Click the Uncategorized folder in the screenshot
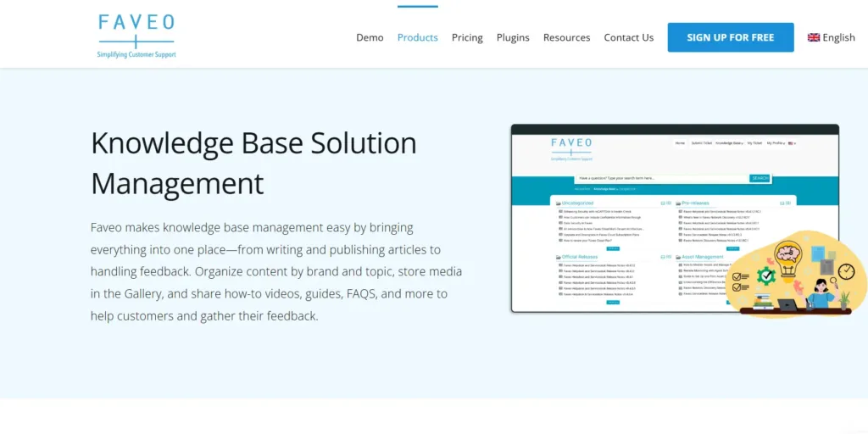Screen dimensions: 868x434 (x=576, y=203)
